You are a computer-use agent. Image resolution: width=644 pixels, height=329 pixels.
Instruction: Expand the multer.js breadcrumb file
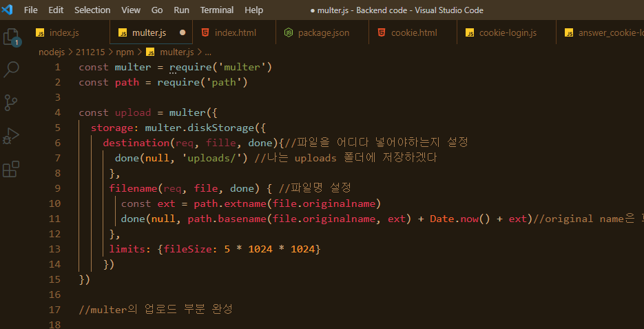(x=176, y=52)
